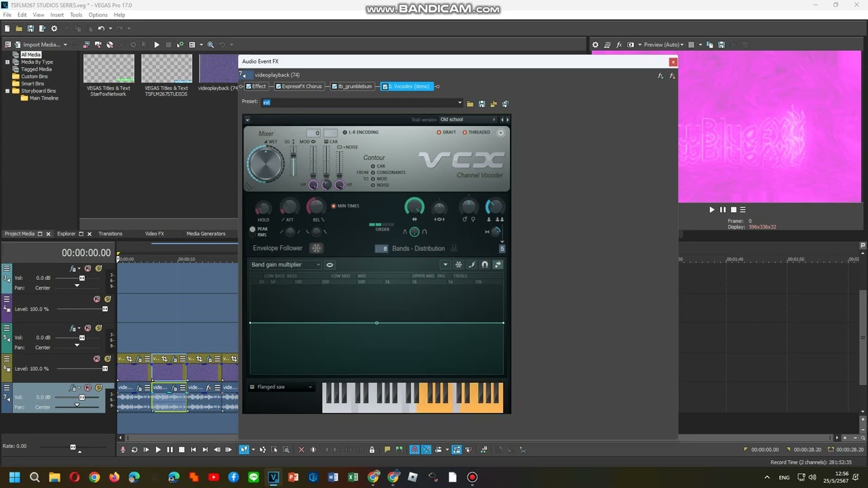Switch to the Video FX tab

pos(155,234)
